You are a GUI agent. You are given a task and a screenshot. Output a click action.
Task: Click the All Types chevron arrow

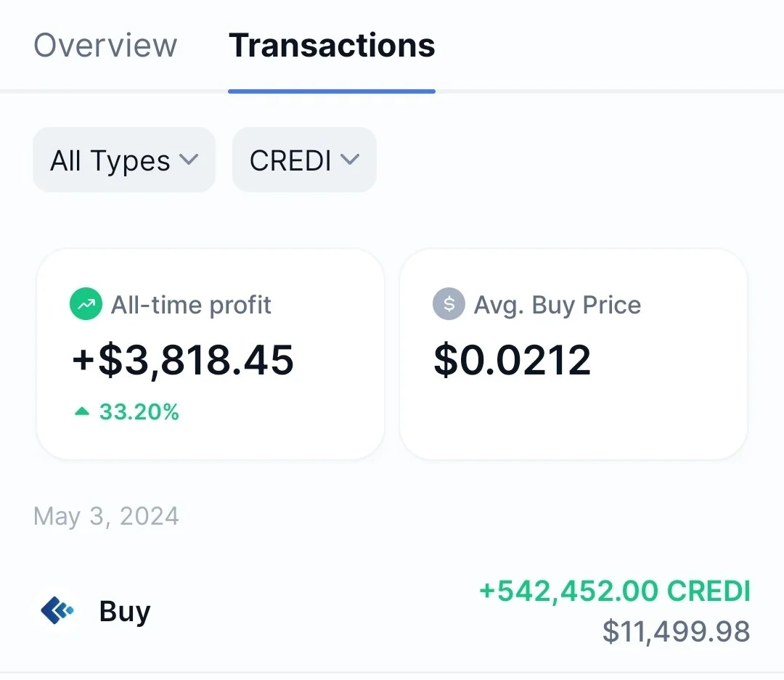click(x=189, y=160)
